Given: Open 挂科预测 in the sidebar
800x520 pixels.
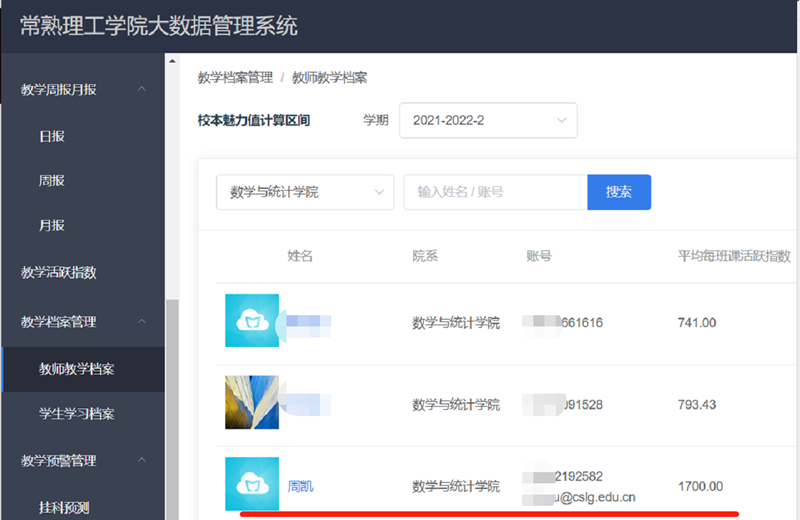Looking at the screenshot, I should pyautogui.click(x=64, y=507).
